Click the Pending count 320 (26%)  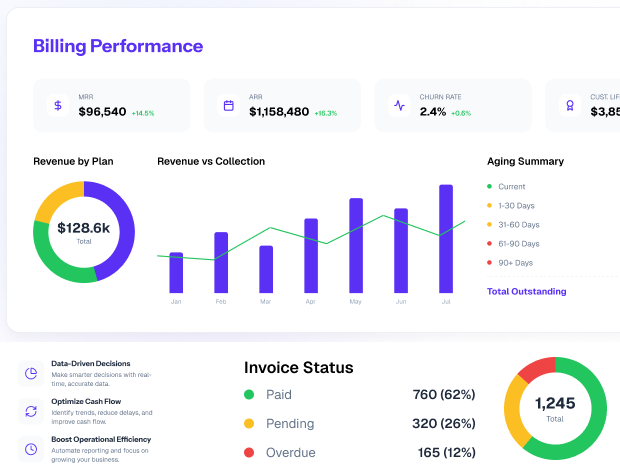pos(444,423)
